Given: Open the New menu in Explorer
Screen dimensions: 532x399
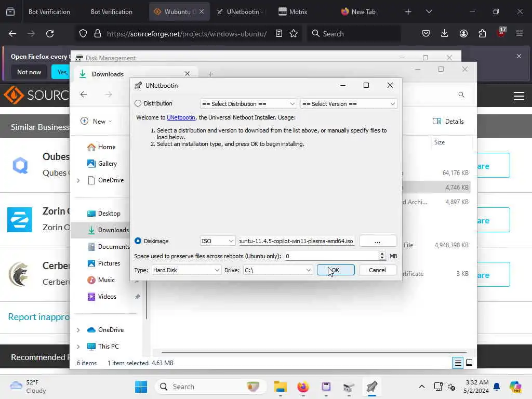Looking at the screenshot, I should coord(96,121).
